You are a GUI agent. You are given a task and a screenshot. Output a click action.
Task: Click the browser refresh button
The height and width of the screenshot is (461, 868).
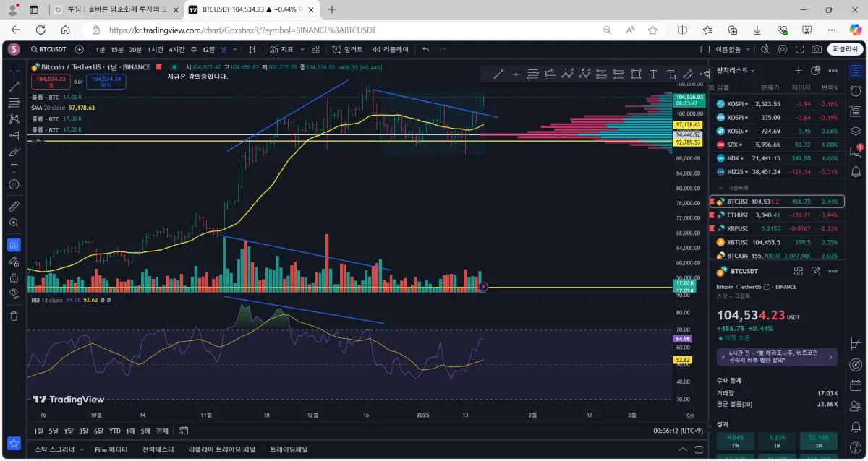(x=41, y=30)
